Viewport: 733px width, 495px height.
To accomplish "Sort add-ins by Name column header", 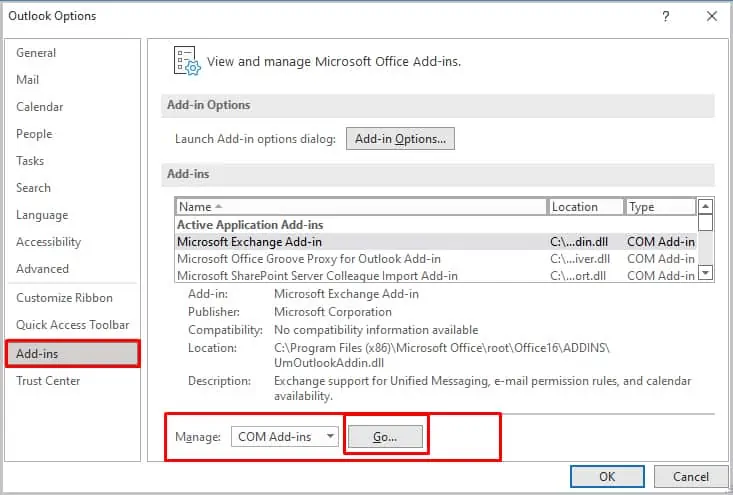I will (361, 207).
